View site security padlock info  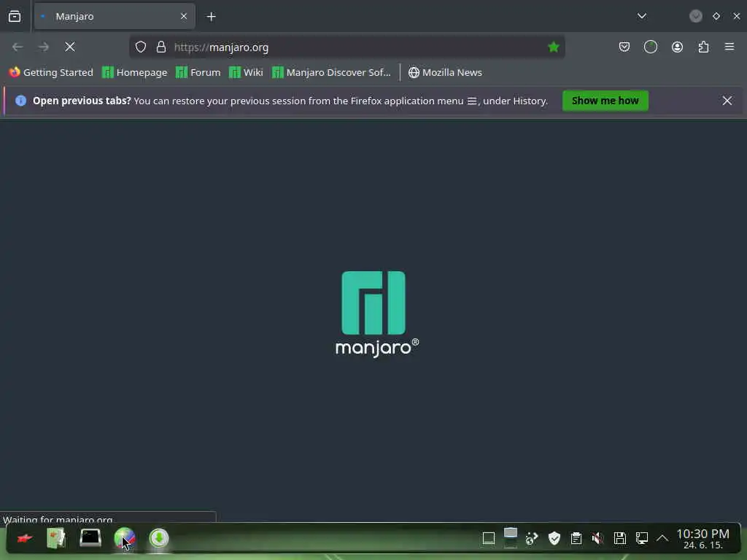tap(161, 47)
